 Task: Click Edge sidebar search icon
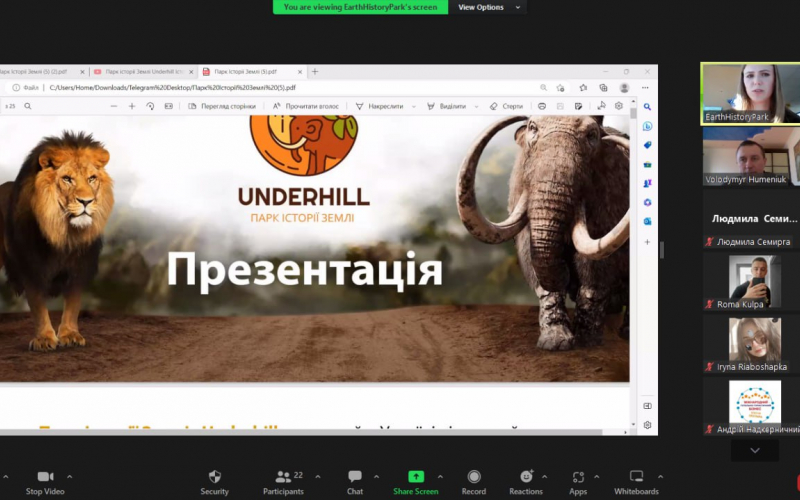tap(647, 107)
